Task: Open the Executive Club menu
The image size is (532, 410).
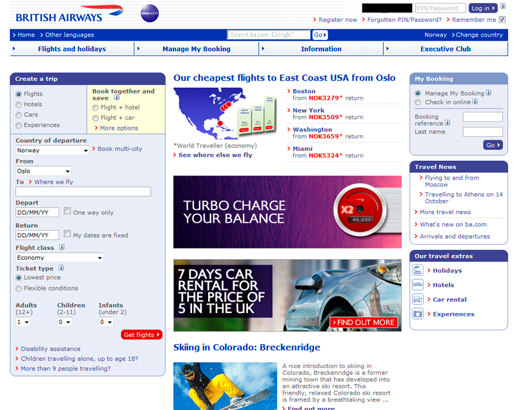Action: click(446, 49)
